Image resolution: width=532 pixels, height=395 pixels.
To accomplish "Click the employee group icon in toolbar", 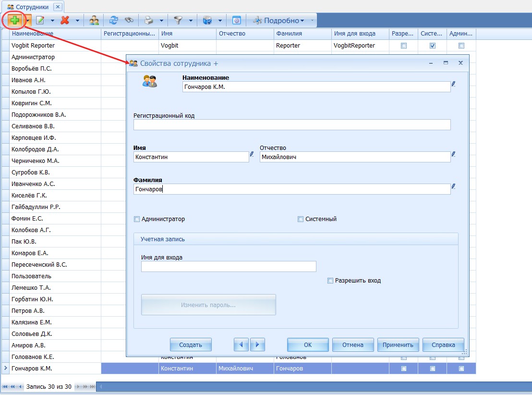I will 94,20.
